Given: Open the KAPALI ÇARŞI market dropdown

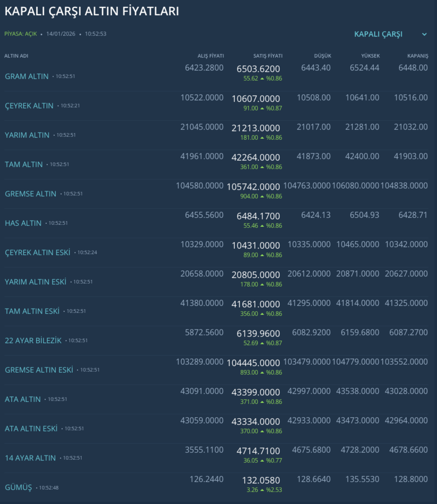Looking at the screenshot, I should click(x=378, y=34).
